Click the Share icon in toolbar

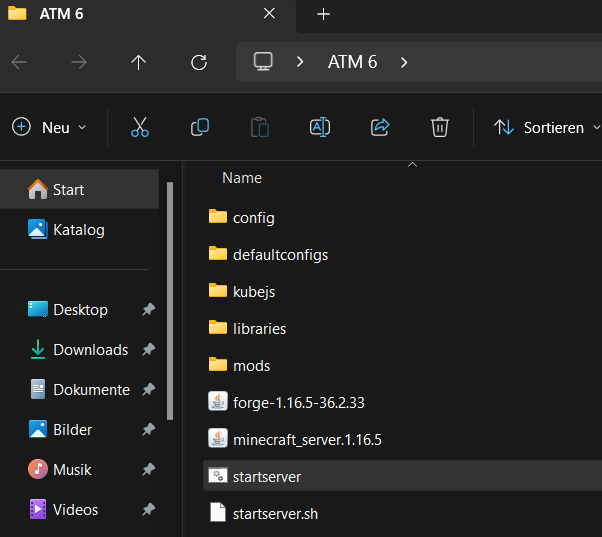click(380, 127)
